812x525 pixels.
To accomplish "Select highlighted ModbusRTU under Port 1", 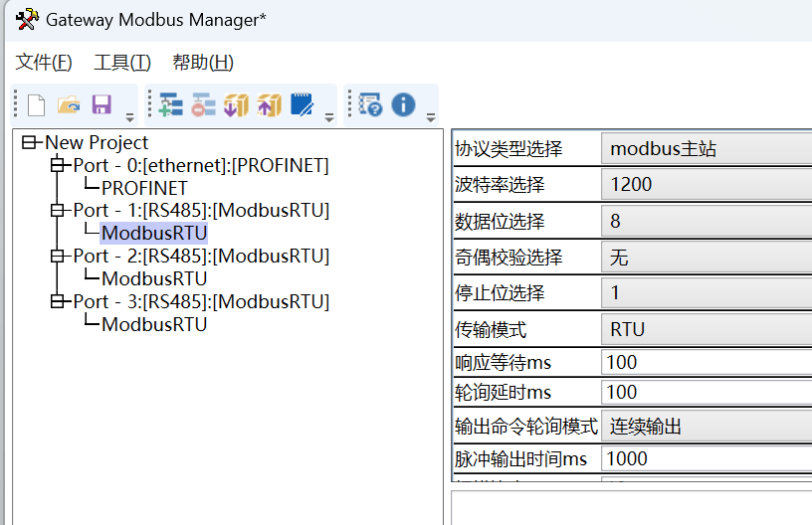I will [154, 233].
